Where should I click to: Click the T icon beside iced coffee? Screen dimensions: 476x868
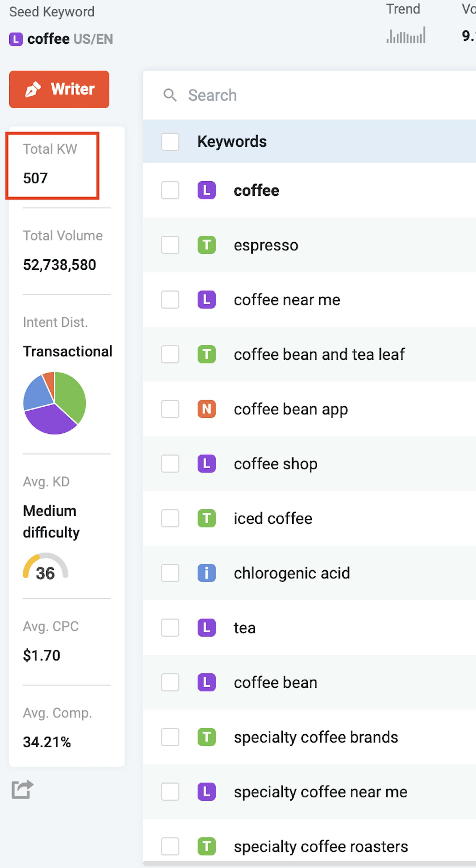(207, 519)
